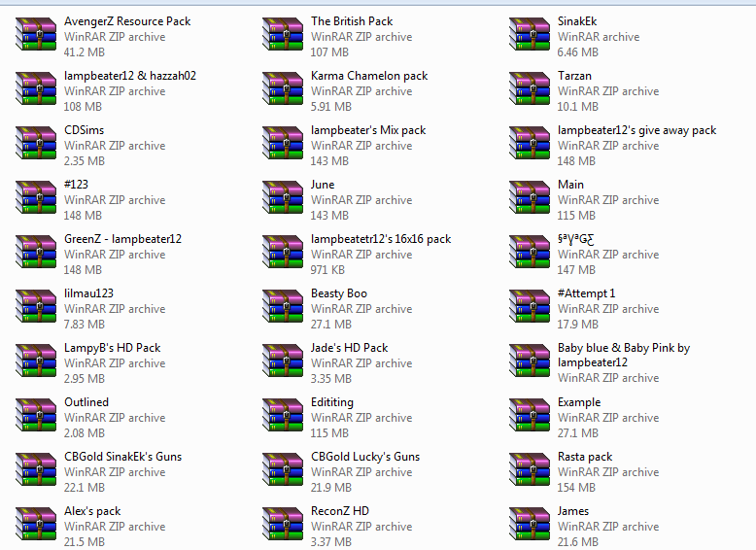
Task: Click the #Attempt 1 archive icon
Action: (x=530, y=306)
